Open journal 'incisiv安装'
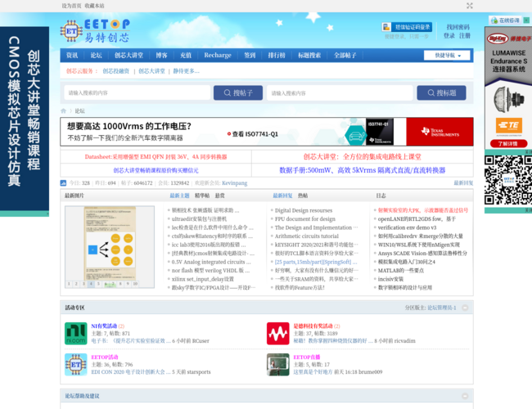532x409 pixels. (390, 279)
